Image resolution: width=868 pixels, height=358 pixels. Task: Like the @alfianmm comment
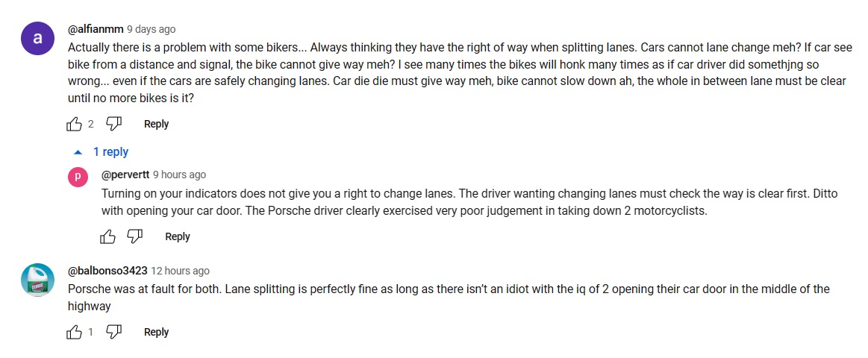click(x=75, y=124)
